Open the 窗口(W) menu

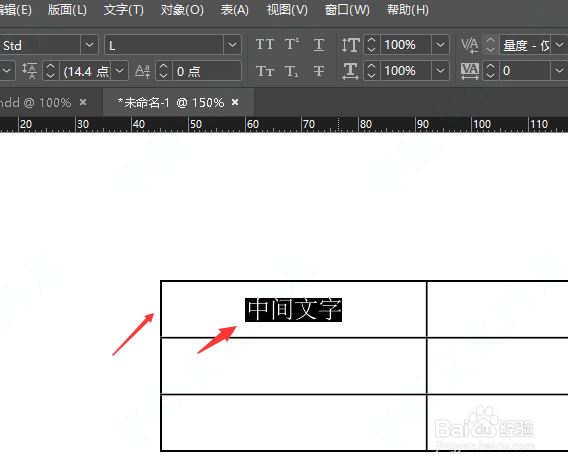(x=347, y=10)
